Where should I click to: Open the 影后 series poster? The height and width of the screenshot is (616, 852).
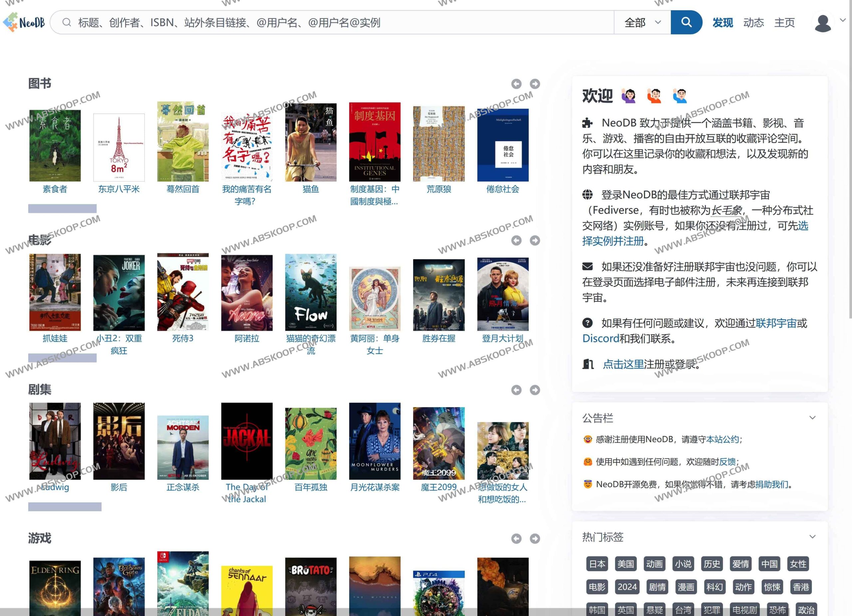[119, 441]
